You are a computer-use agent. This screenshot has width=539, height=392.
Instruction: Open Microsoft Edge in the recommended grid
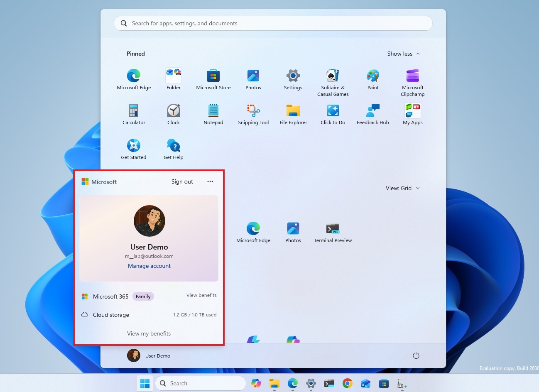coord(253,232)
